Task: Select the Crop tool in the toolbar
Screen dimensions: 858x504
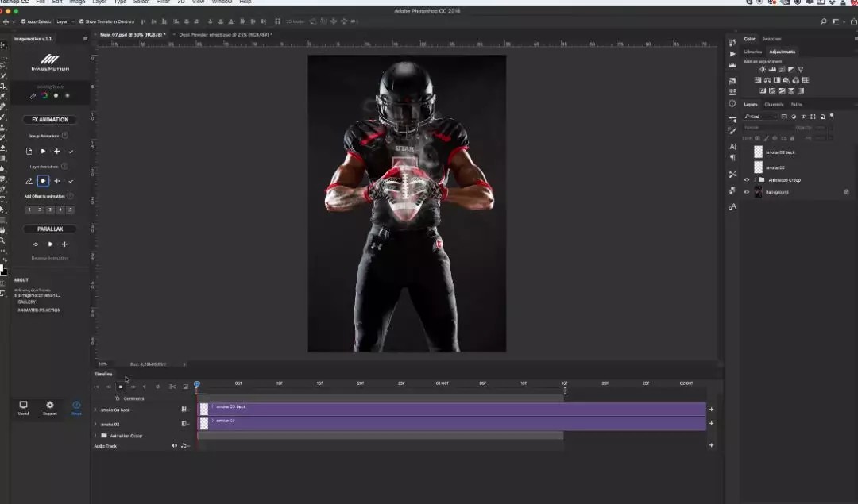Action: 2,86
